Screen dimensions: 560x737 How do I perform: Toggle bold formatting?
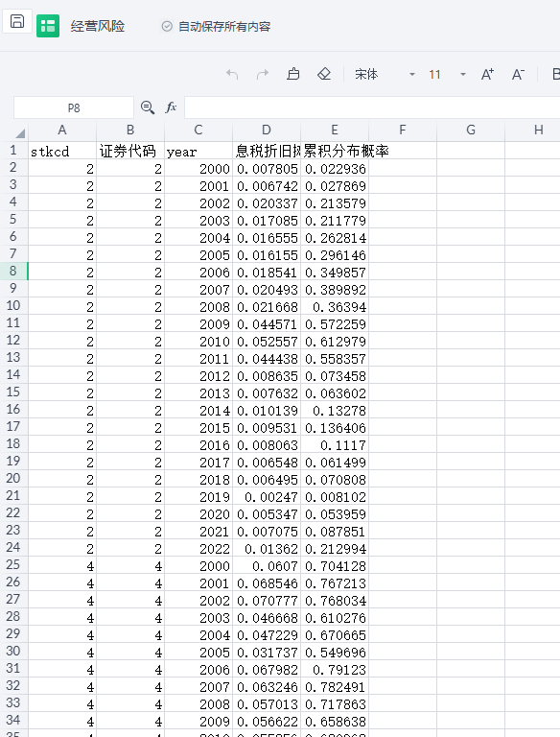(555, 74)
